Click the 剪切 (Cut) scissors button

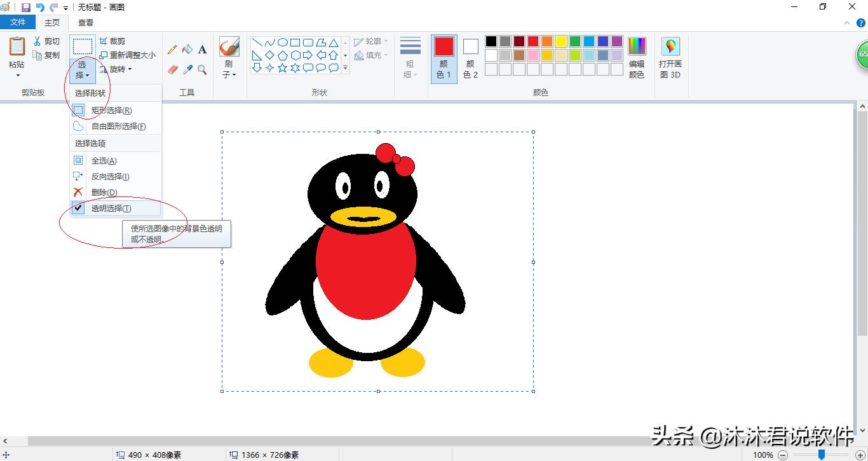tap(47, 41)
